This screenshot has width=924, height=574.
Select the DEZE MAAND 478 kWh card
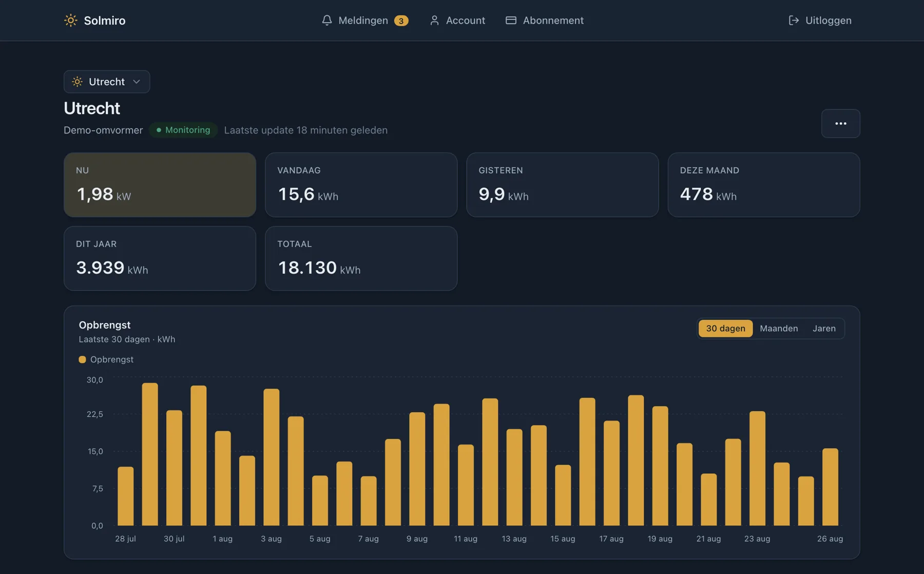(x=764, y=185)
